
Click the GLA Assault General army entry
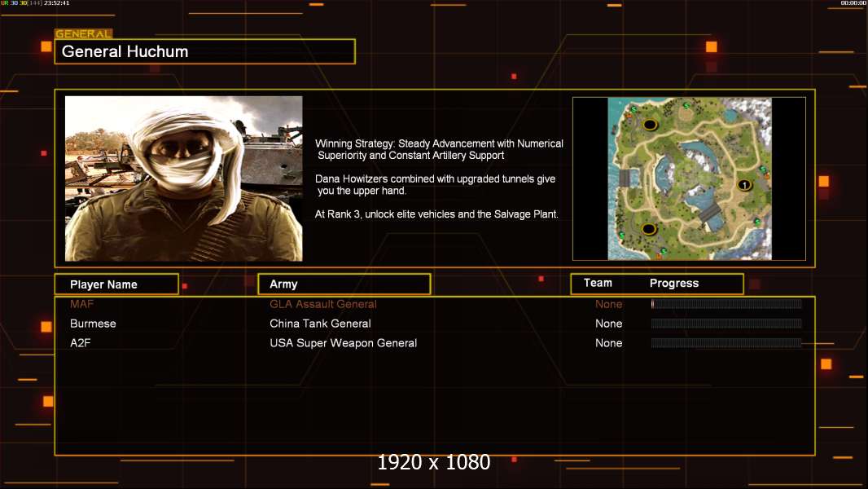(323, 304)
